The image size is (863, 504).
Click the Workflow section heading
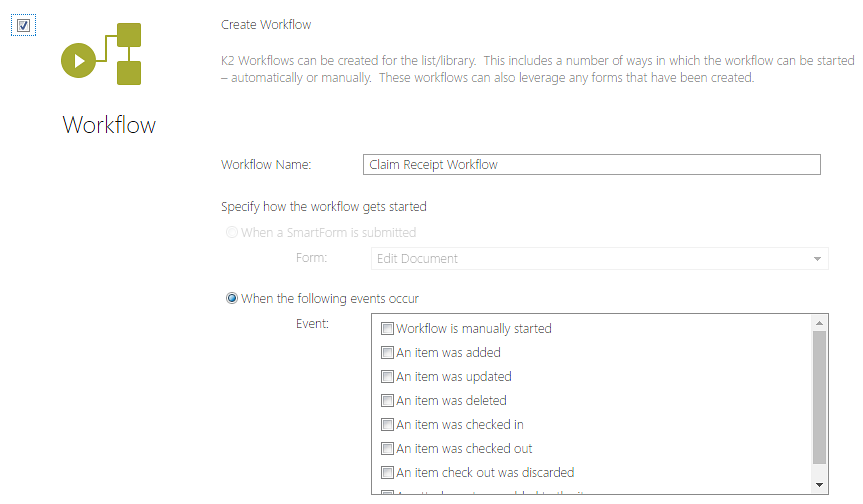tap(109, 125)
